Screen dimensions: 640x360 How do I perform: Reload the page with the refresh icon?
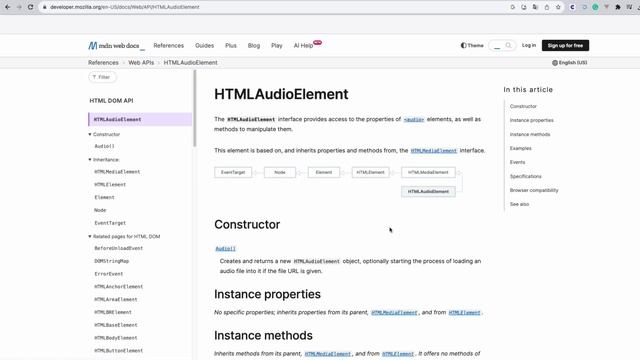(x=31, y=7)
